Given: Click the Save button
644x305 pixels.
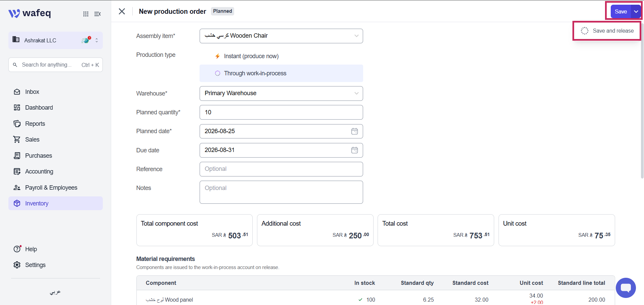Looking at the screenshot, I should 621,11.
